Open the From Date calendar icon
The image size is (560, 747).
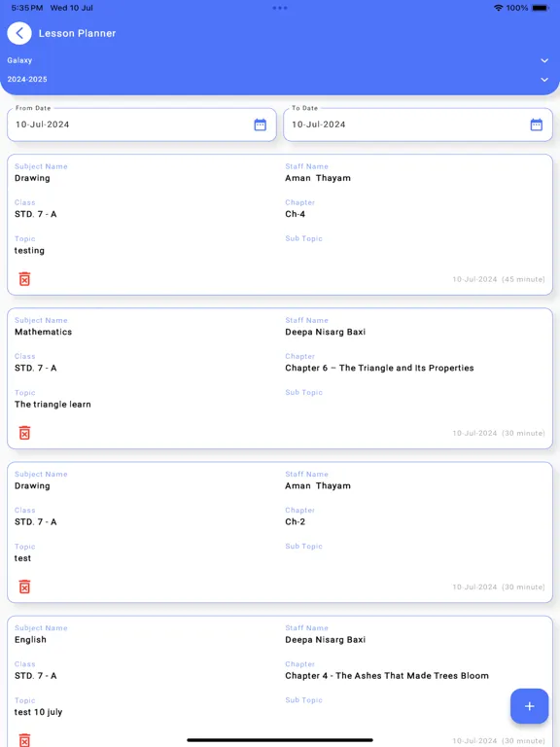pos(260,124)
